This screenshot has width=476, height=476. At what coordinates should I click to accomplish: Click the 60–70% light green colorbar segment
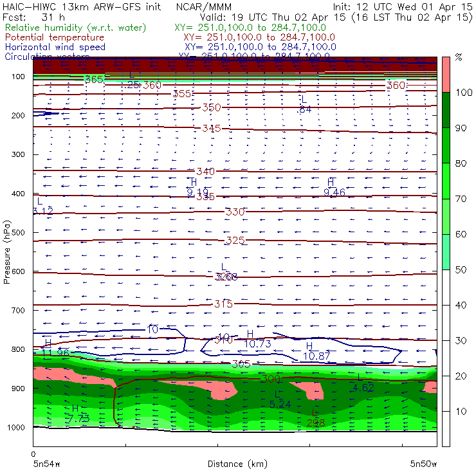446,216
